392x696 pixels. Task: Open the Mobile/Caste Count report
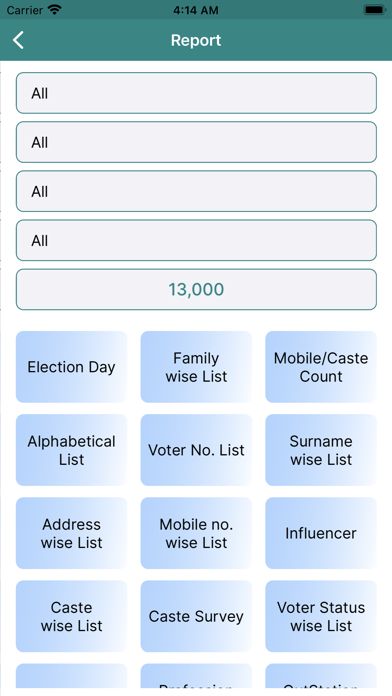321,367
